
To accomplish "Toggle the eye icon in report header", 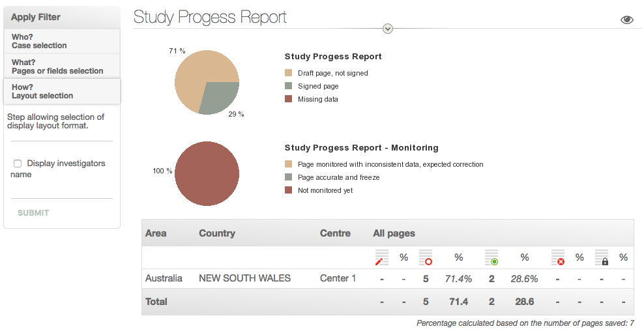I will 626,20.
